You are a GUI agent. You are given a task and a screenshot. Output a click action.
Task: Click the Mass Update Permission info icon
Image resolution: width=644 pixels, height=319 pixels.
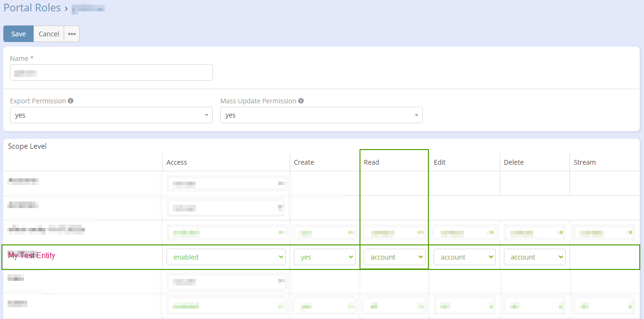coord(301,101)
